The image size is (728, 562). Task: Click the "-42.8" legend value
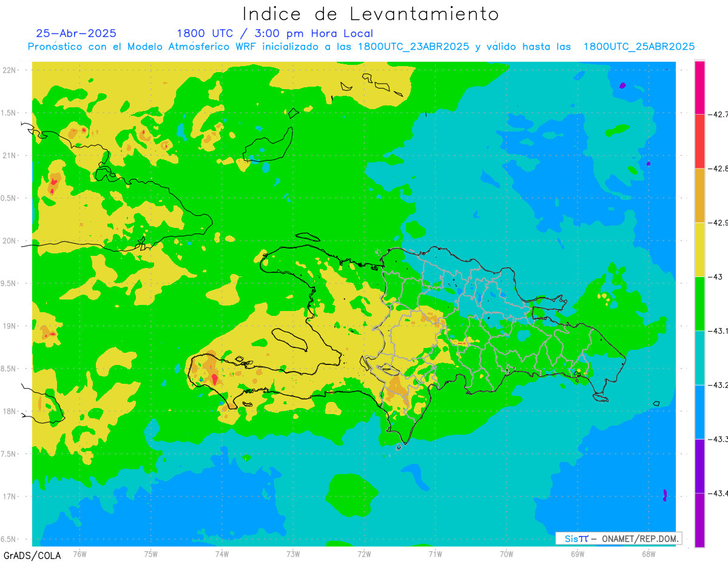(718, 169)
